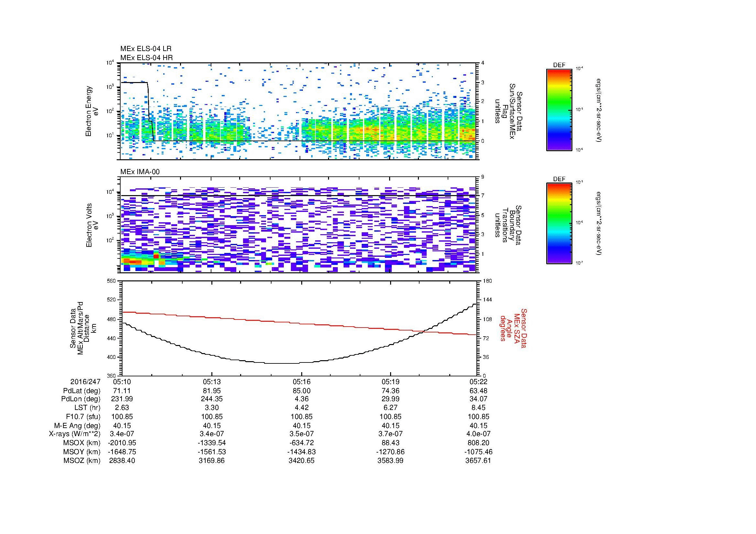Viewport: 756px width, 534px height.
Task: Click the black altitude curve minimum
Action: pyautogui.click(x=282, y=363)
